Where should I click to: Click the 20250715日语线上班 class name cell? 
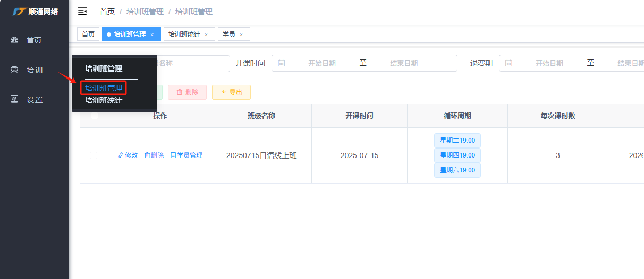click(x=261, y=155)
